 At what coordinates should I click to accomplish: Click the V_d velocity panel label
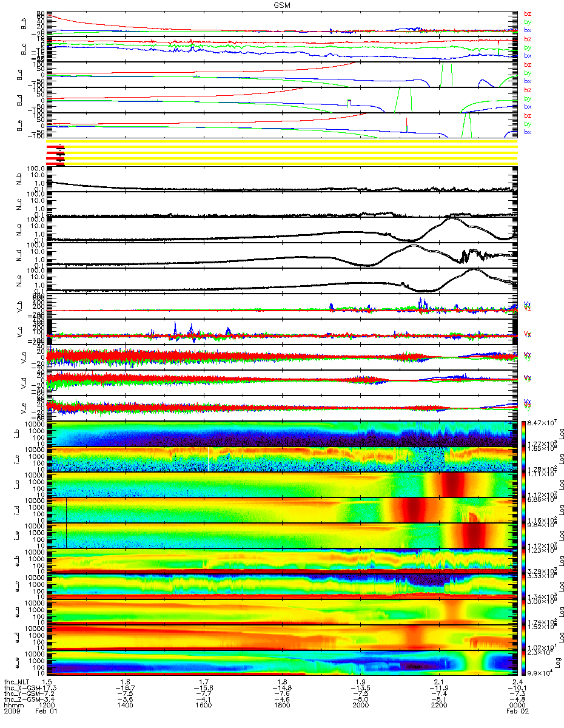[25, 383]
